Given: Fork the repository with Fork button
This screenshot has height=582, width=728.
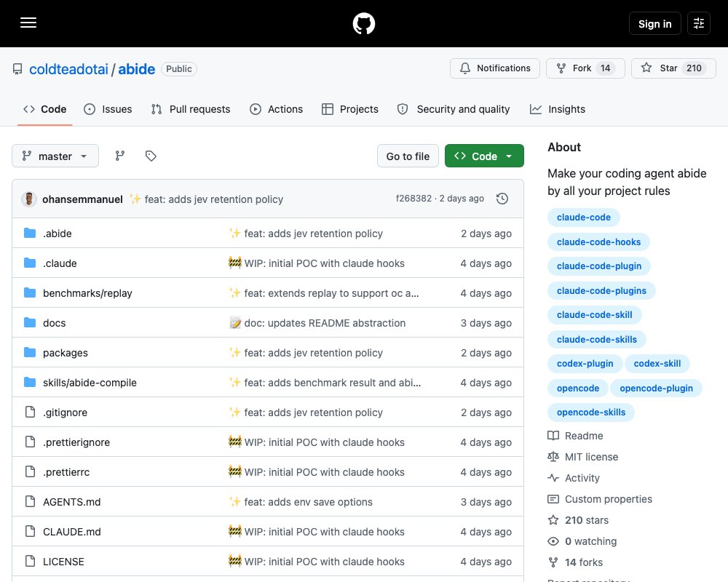Looking at the screenshot, I should [x=585, y=68].
